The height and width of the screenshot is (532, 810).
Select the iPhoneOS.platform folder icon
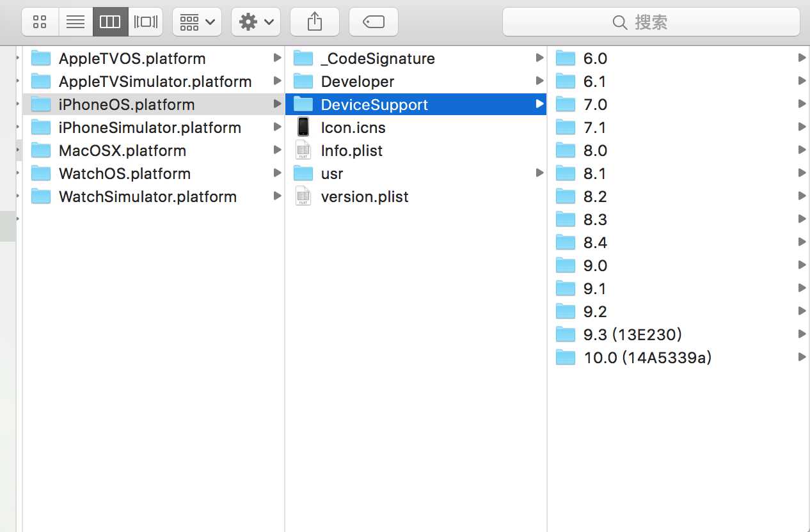click(41, 104)
